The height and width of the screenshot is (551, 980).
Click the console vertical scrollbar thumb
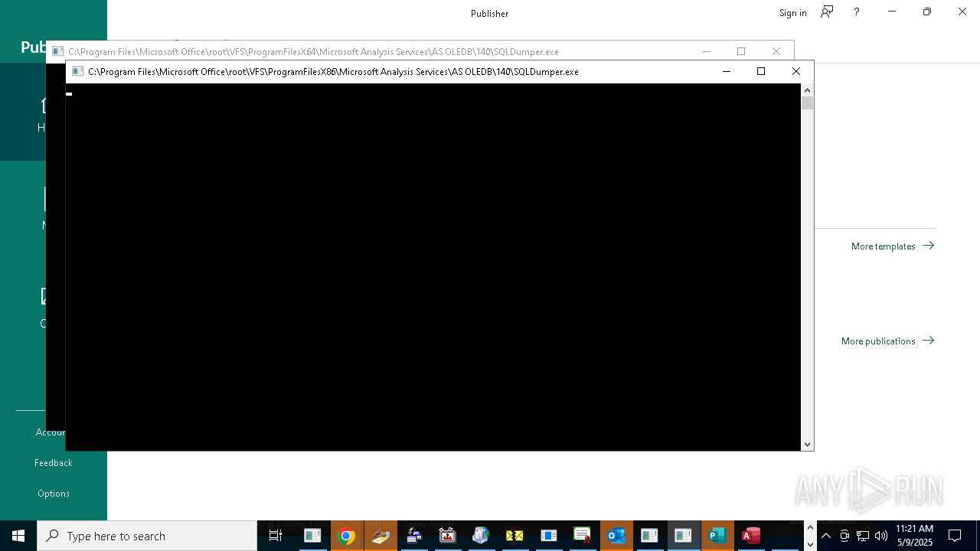point(807,103)
